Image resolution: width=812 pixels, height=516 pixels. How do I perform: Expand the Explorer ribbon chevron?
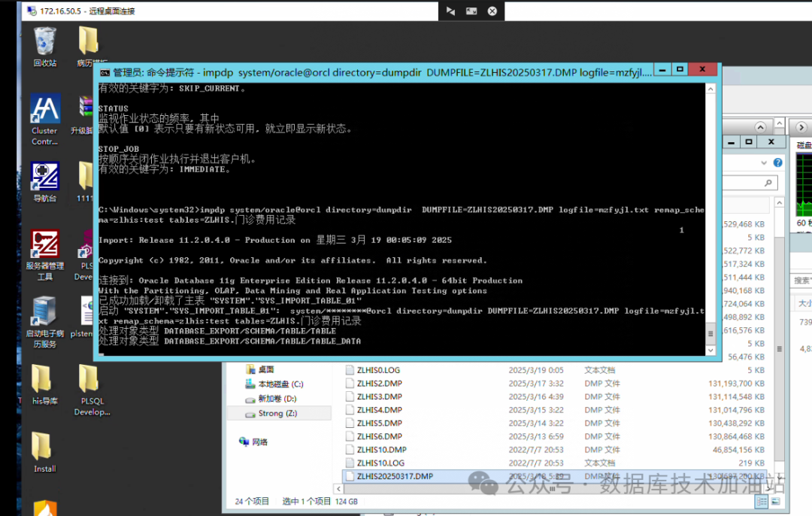(x=764, y=162)
